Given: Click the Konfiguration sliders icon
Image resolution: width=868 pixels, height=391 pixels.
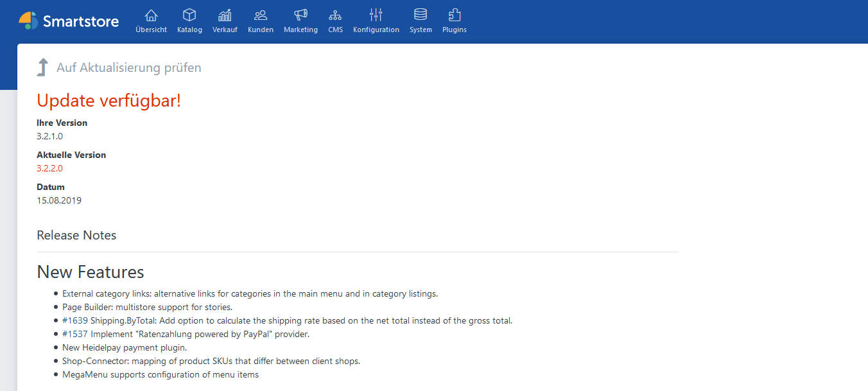Looking at the screenshot, I should 376,15.
